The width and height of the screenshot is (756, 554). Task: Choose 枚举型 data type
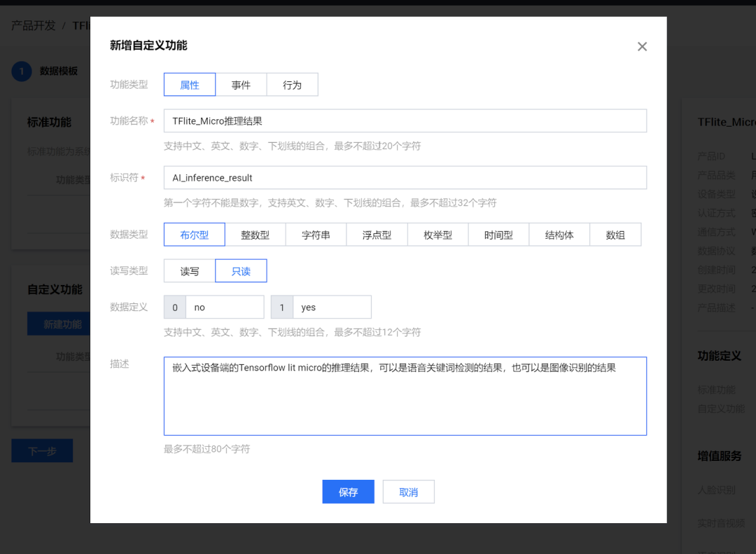coord(437,235)
